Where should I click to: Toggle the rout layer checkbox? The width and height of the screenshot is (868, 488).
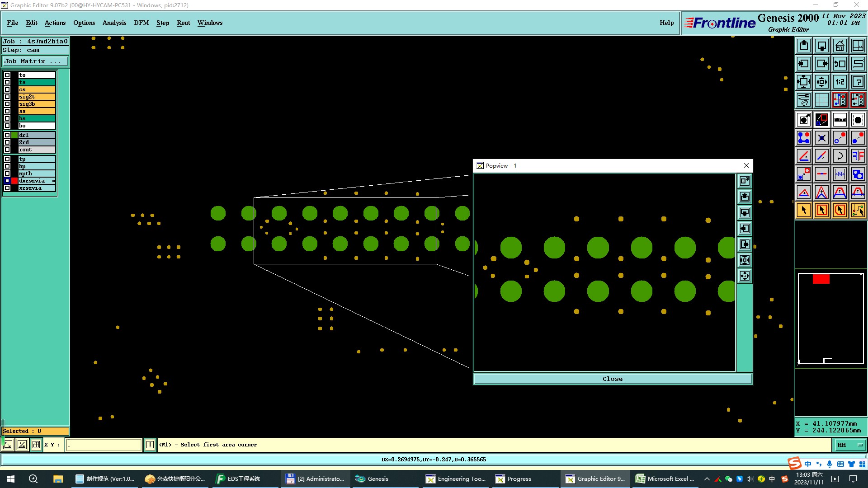[x=7, y=150]
